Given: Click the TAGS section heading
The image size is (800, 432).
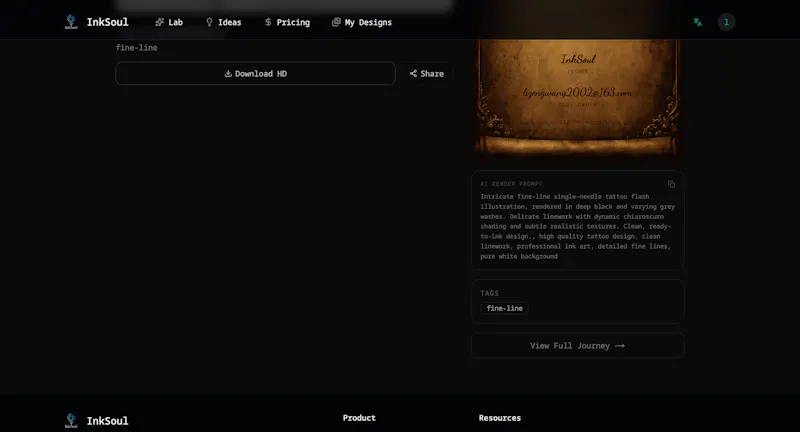Looking at the screenshot, I should (x=489, y=293).
